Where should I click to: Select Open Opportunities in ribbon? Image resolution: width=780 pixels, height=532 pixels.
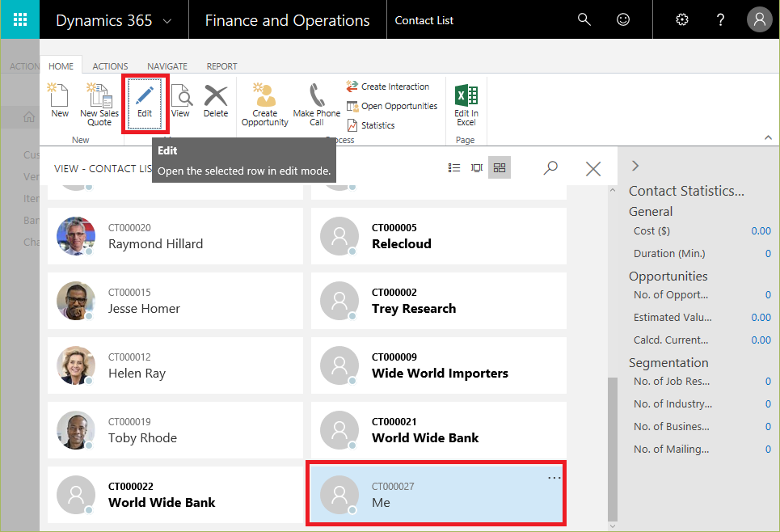click(392, 106)
